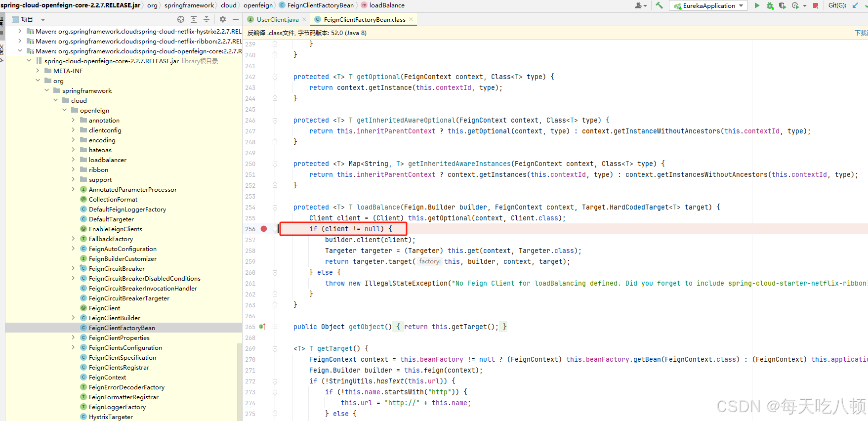Screen dimensions: 868x421
Task: Run with coverage using the shield icon
Action: [x=782, y=5]
